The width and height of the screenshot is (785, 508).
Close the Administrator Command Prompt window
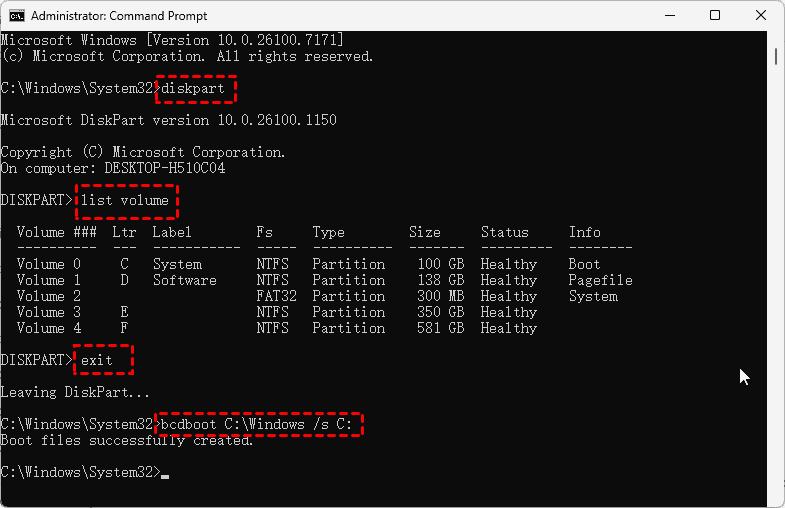[761, 16]
